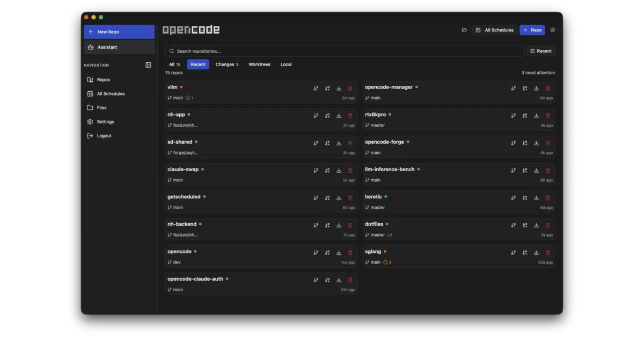Open Repos in navigation sidebar
644x338 pixels.
point(119,79)
